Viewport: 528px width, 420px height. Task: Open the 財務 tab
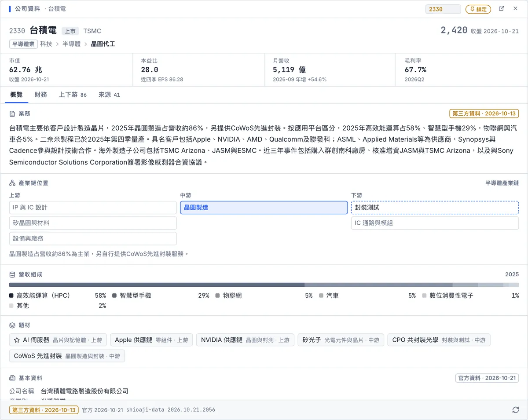click(x=40, y=95)
